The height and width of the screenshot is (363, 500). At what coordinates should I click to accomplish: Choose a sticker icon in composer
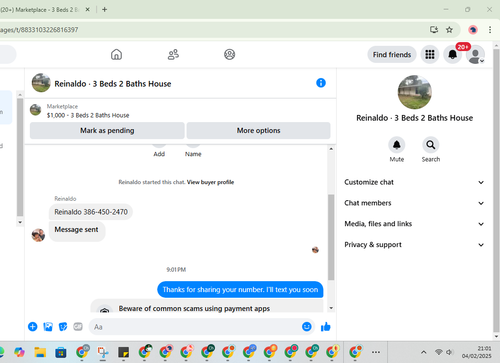(x=63, y=327)
